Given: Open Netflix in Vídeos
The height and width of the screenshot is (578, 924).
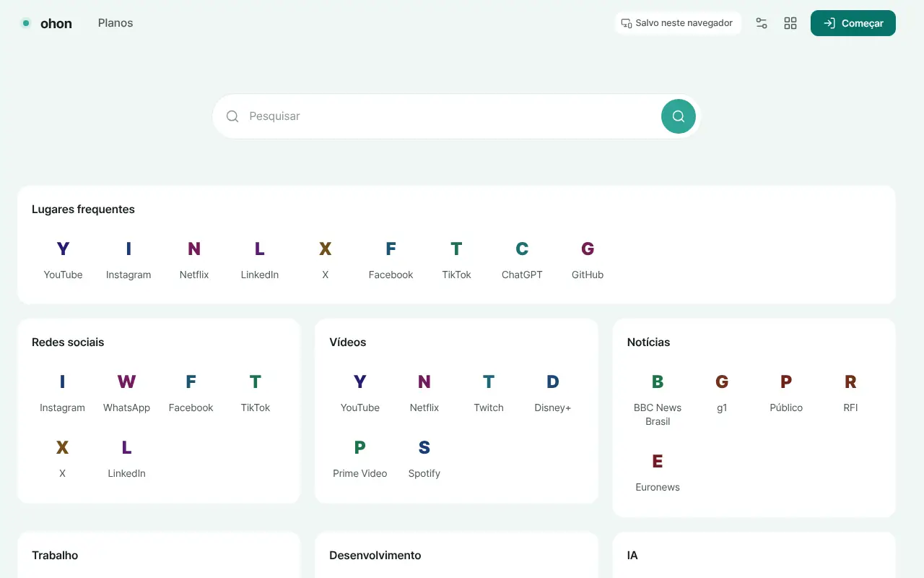Looking at the screenshot, I should tap(424, 393).
